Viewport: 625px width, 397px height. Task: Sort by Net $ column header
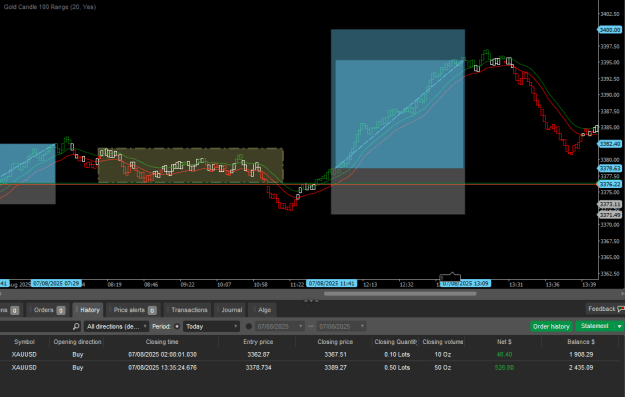coord(504,342)
